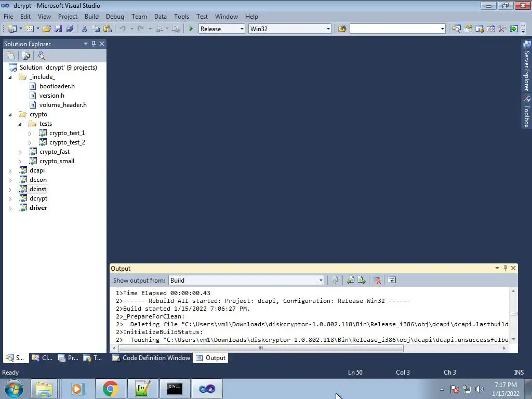The image size is (532, 399).
Task: Open Windows Explorer from the taskbar
Action: pos(45,389)
